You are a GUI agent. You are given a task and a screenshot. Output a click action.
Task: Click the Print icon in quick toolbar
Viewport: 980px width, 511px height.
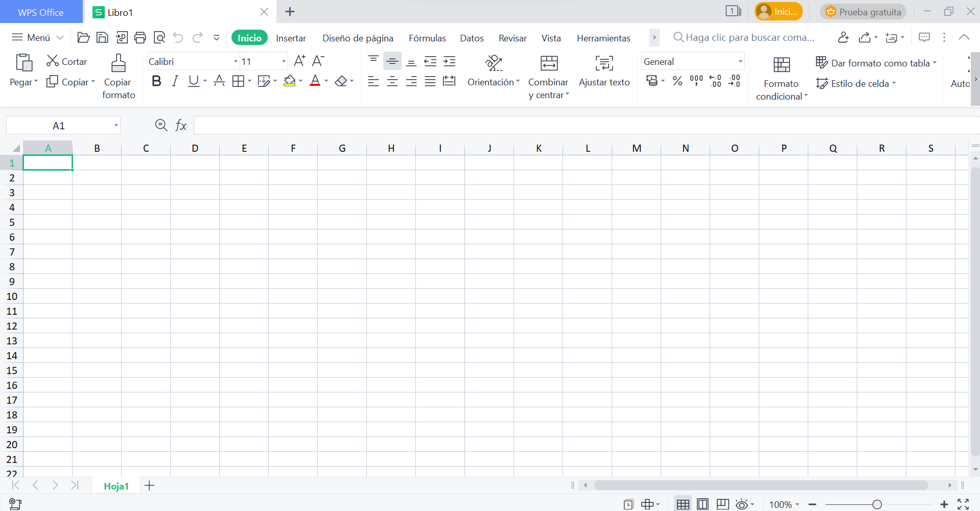pos(140,37)
